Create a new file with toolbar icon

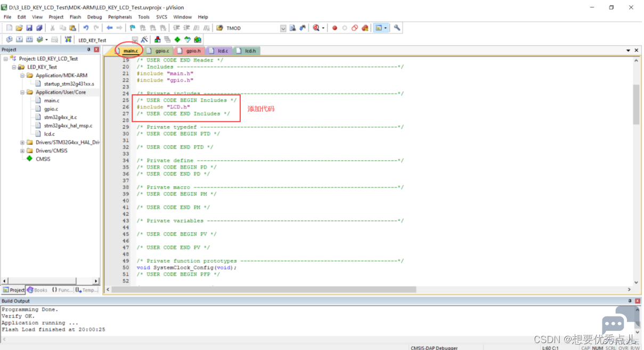[x=9, y=28]
